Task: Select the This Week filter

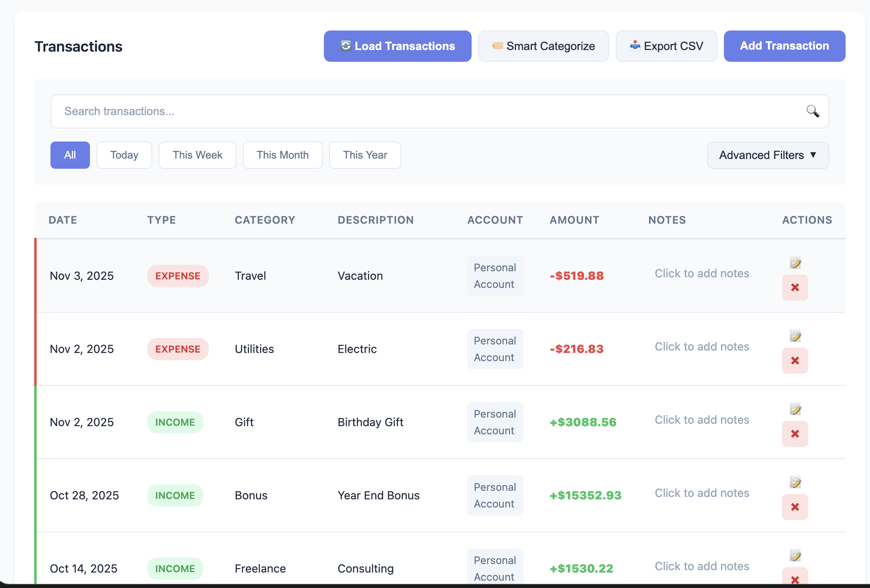Action: [x=197, y=155]
